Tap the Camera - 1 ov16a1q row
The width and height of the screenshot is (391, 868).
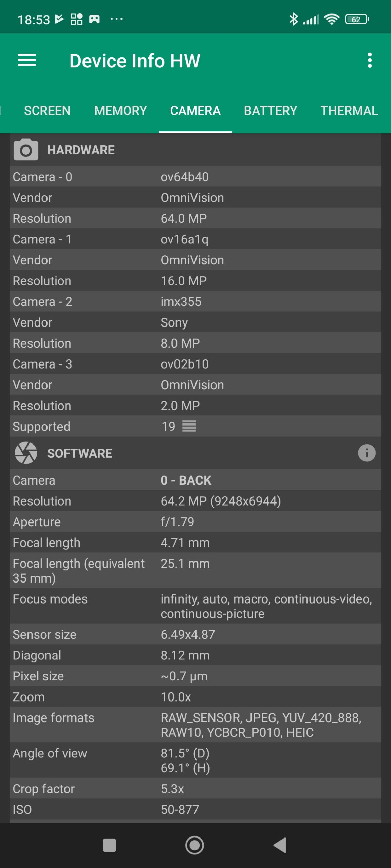click(x=195, y=239)
